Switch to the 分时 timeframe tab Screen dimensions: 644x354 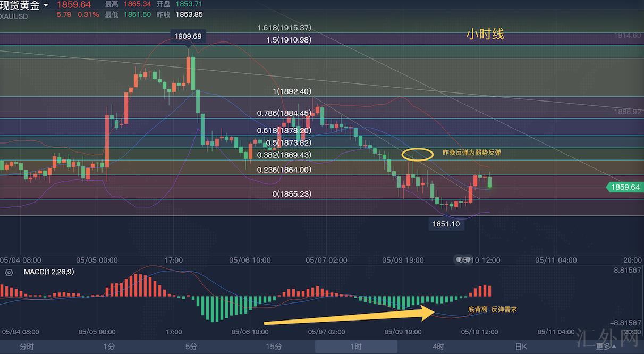click(x=27, y=347)
